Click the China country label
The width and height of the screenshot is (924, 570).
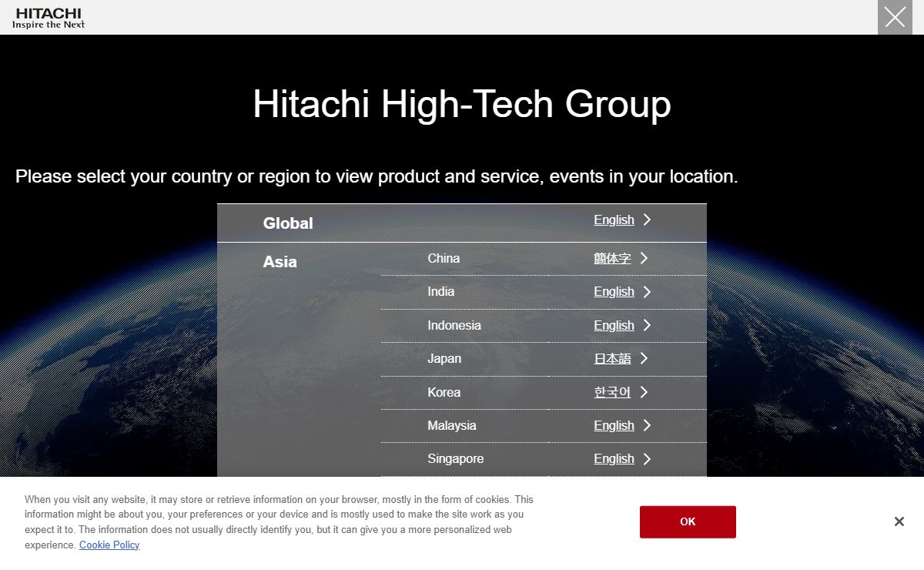[x=444, y=258]
